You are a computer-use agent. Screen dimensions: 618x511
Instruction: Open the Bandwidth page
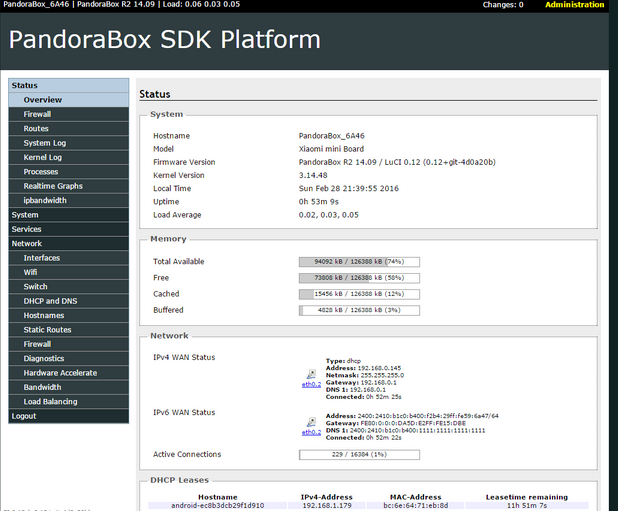click(69, 387)
